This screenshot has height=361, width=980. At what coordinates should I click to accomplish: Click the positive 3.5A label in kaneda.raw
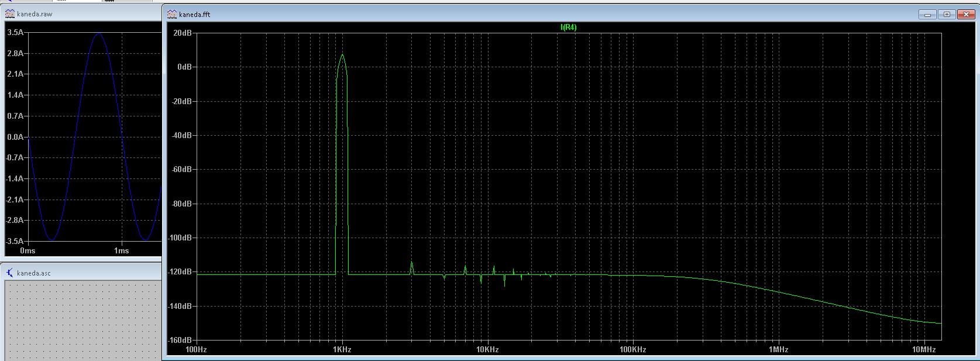pos(15,33)
